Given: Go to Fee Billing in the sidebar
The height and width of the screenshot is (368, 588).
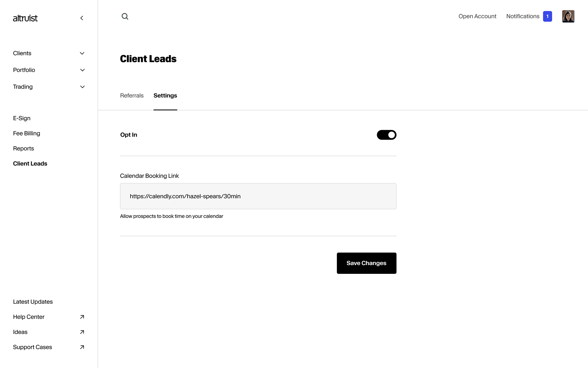Looking at the screenshot, I should (27, 133).
